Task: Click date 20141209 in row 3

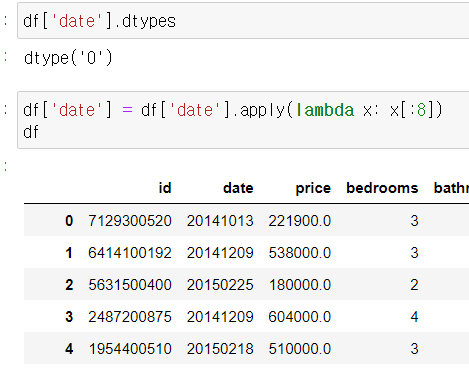Action: (x=220, y=317)
